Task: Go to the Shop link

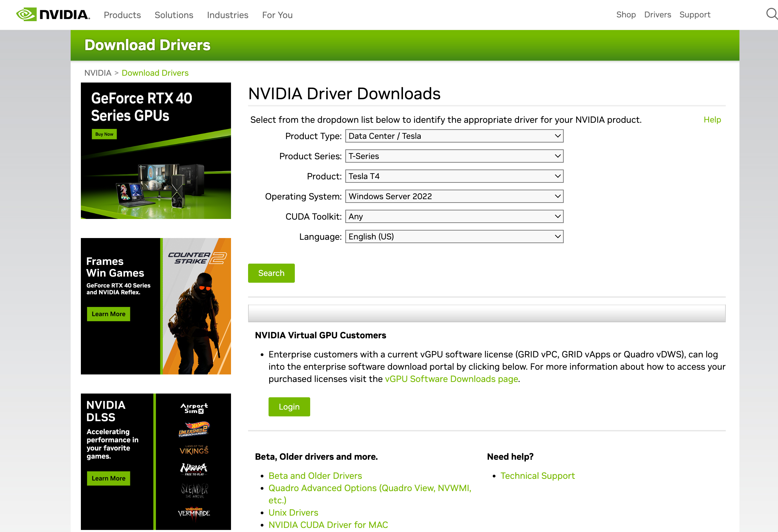Action: pos(626,15)
